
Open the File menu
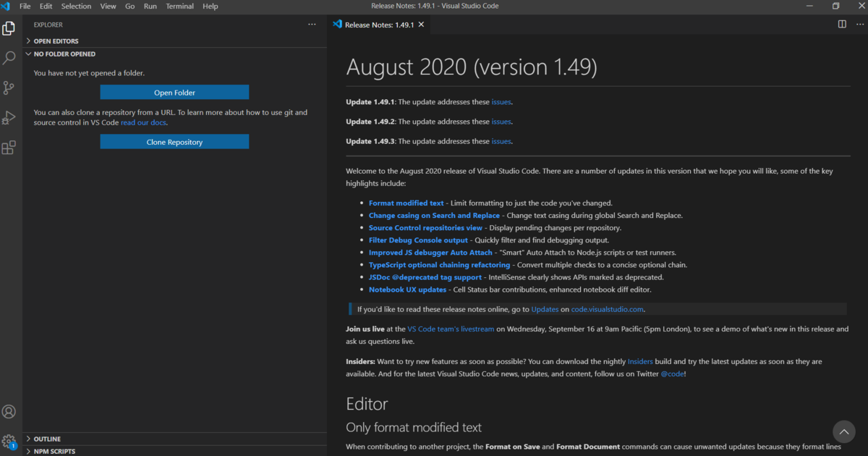click(25, 6)
